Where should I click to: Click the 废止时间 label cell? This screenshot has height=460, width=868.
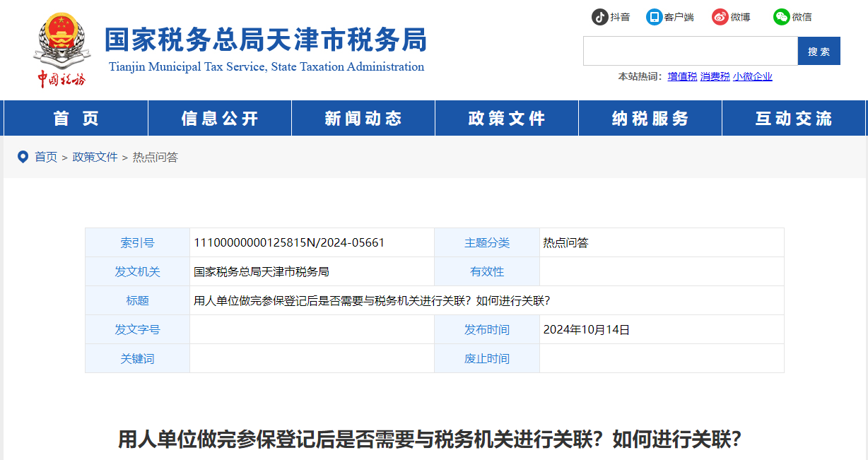coord(487,358)
